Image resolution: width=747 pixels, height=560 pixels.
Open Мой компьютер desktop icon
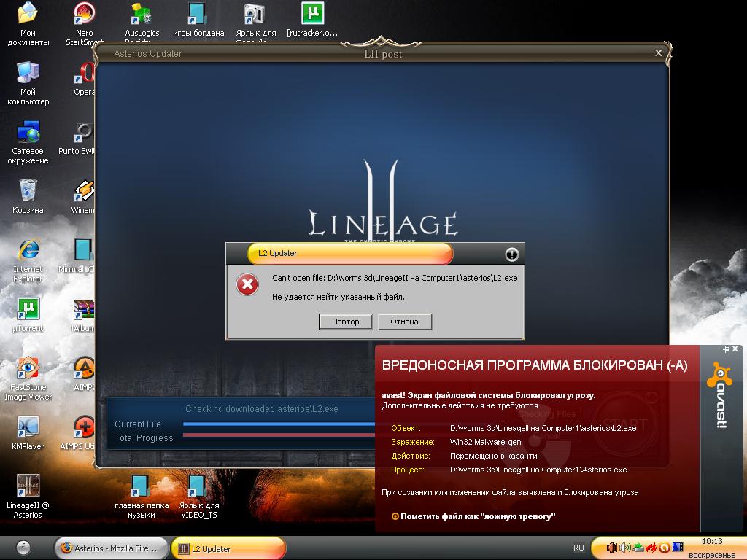28,83
